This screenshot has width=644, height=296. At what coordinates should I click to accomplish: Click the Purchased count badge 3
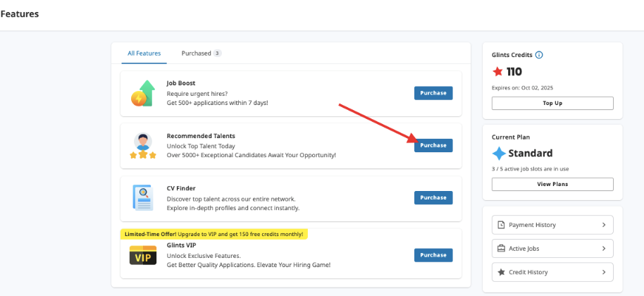click(217, 54)
